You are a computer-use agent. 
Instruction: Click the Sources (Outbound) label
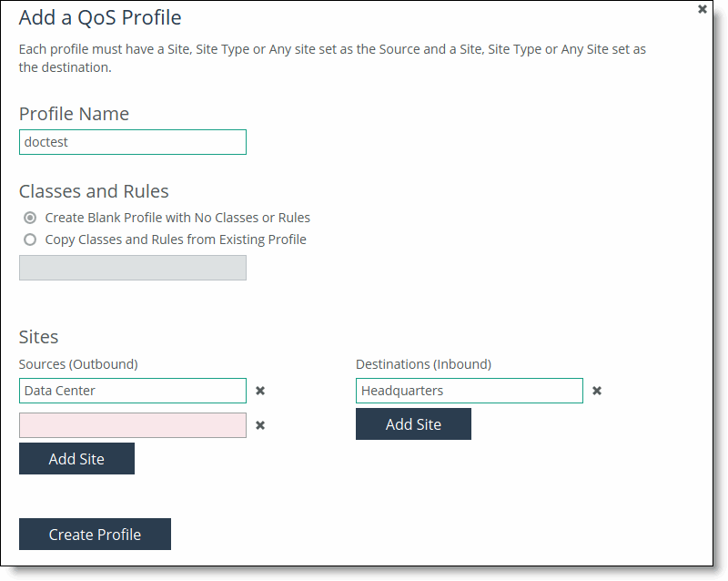[78, 364]
